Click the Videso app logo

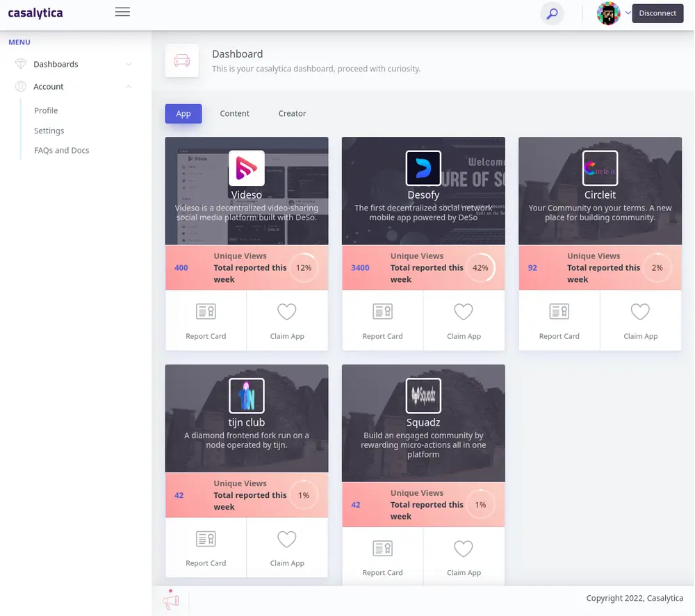click(247, 168)
